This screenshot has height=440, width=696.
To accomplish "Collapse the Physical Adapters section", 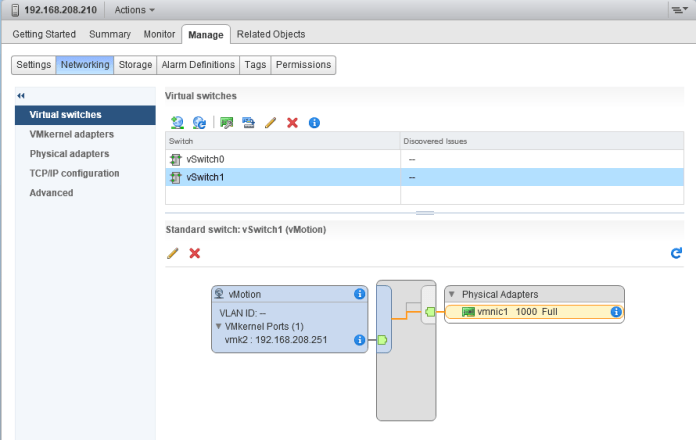I will point(452,295).
